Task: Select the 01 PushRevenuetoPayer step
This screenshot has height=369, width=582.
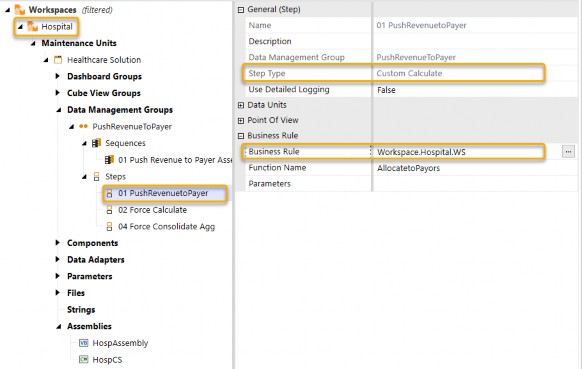Action: tap(163, 193)
